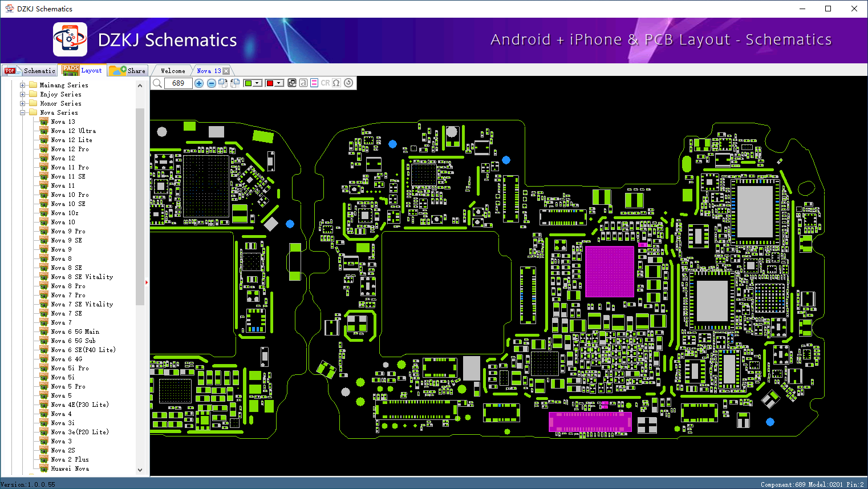Click the circular reset view icon
This screenshot has height=489, width=868.
[348, 83]
